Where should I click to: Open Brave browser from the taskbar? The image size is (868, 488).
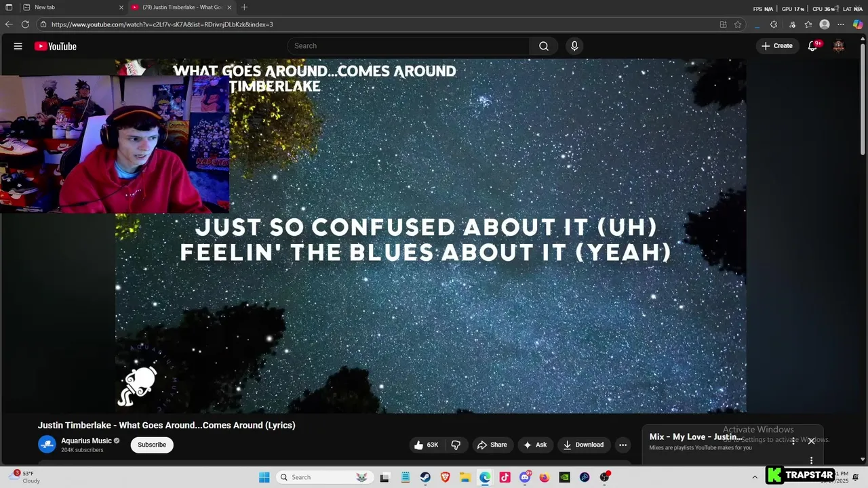pyautogui.click(x=445, y=477)
